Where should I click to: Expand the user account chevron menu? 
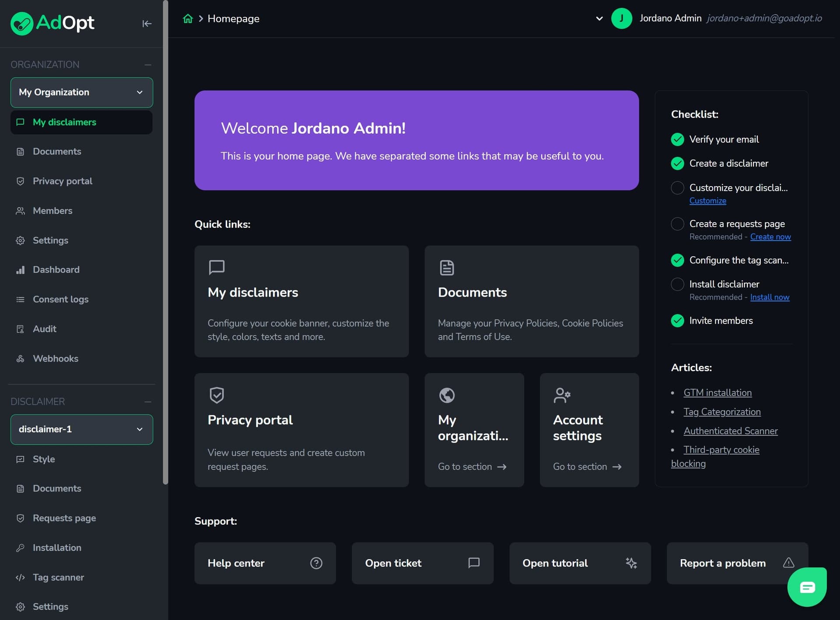599,18
